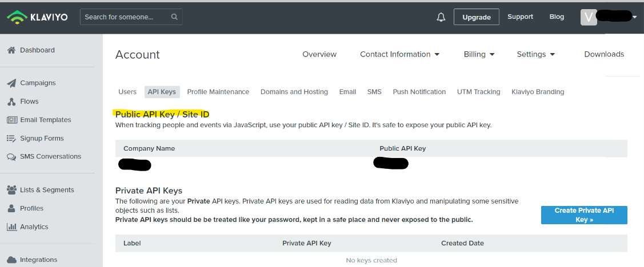Switch to UTM Tracking tab
The height and width of the screenshot is (267, 644).
coord(478,92)
